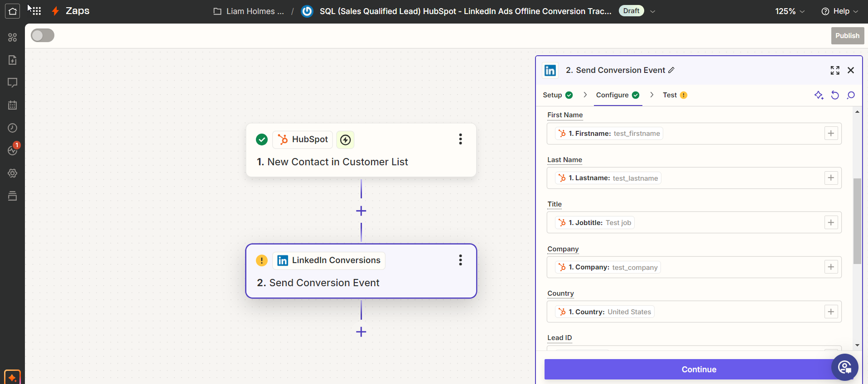Viewport: 868px width, 384px height.
Task: Click the Last Name input field
Action: [694, 178]
